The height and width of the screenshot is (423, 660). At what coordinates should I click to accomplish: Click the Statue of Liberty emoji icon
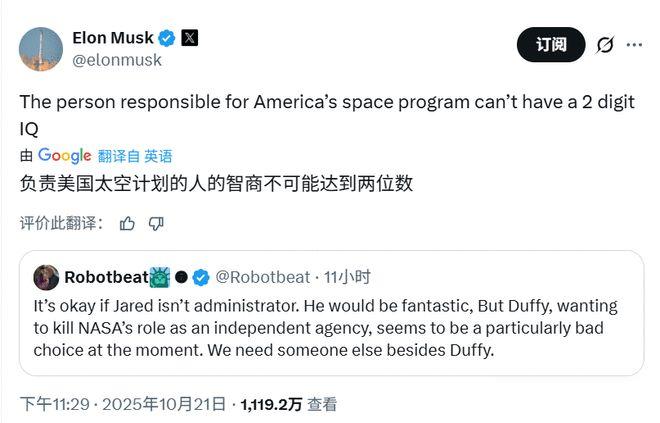(x=160, y=277)
